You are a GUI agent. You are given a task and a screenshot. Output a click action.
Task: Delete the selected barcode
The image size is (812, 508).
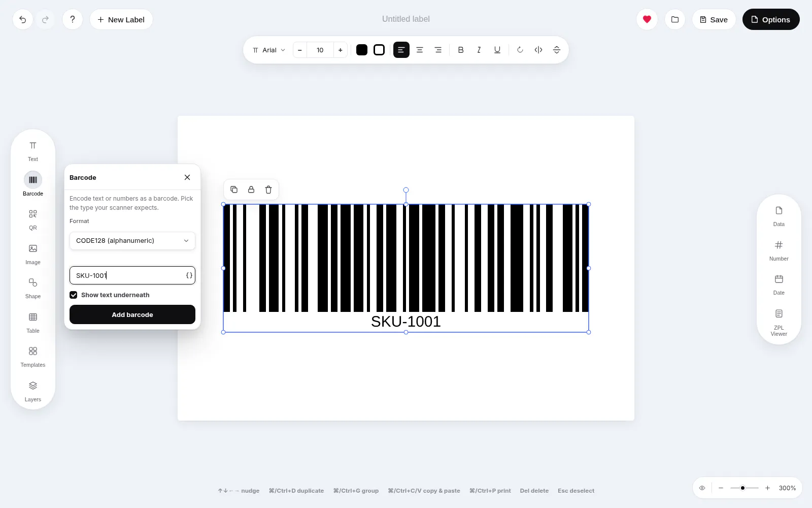tap(268, 189)
